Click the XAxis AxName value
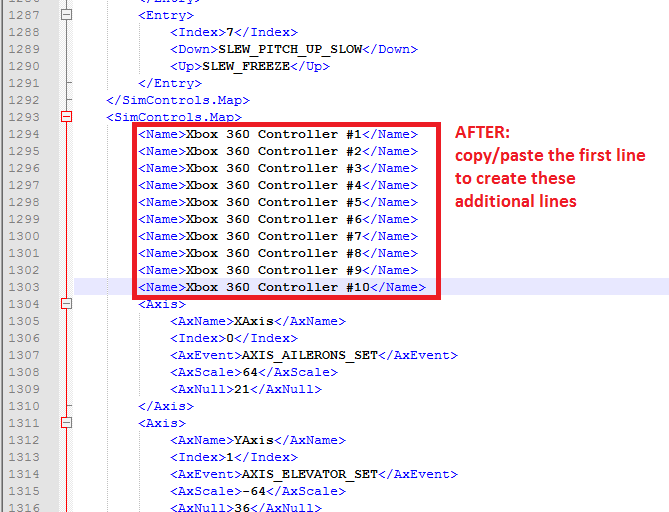This screenshot has width=669, height=512. (254, 321)
